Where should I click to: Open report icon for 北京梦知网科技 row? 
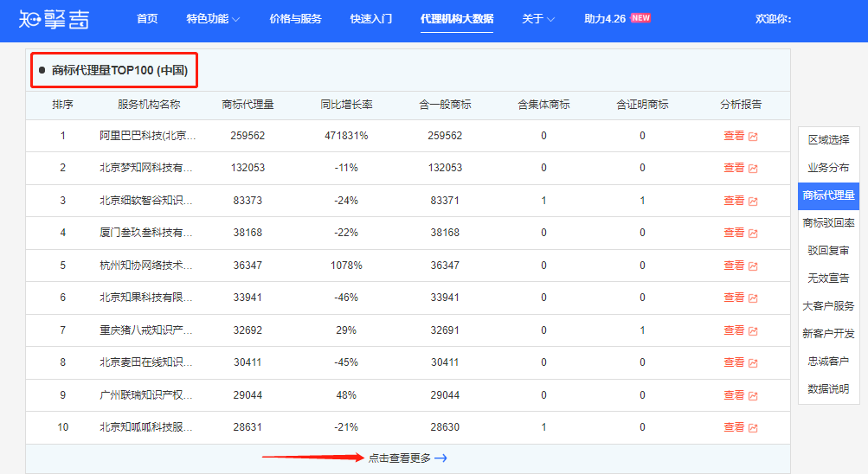(753, 169)
